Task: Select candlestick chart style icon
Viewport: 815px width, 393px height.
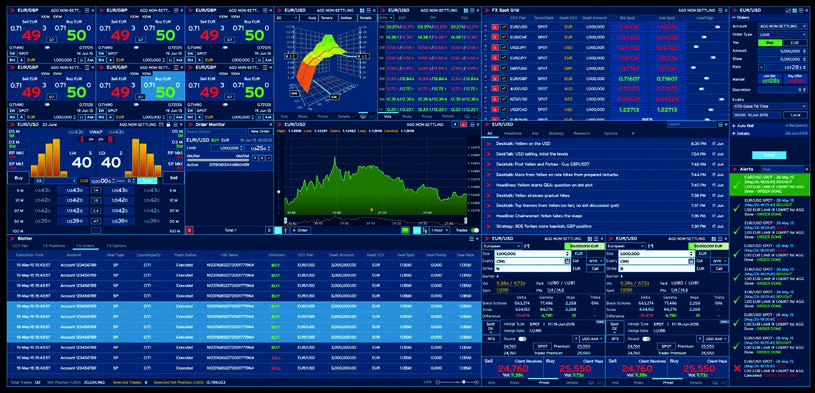Action: [x=425, y=230]
